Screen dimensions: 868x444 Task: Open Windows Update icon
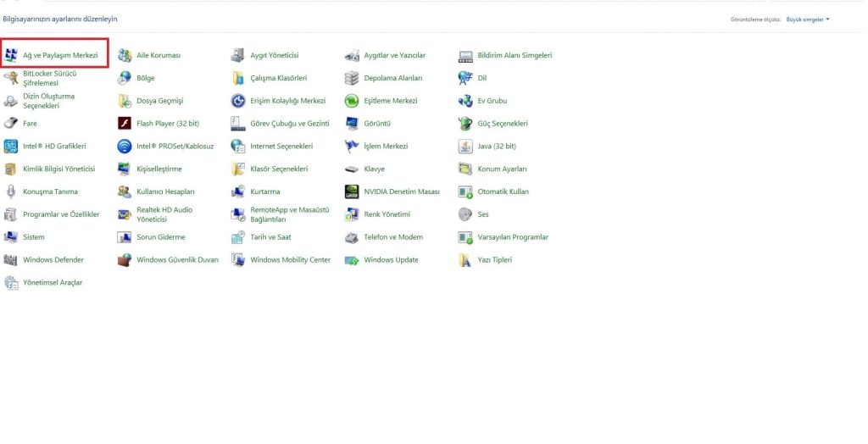point(352,259)
